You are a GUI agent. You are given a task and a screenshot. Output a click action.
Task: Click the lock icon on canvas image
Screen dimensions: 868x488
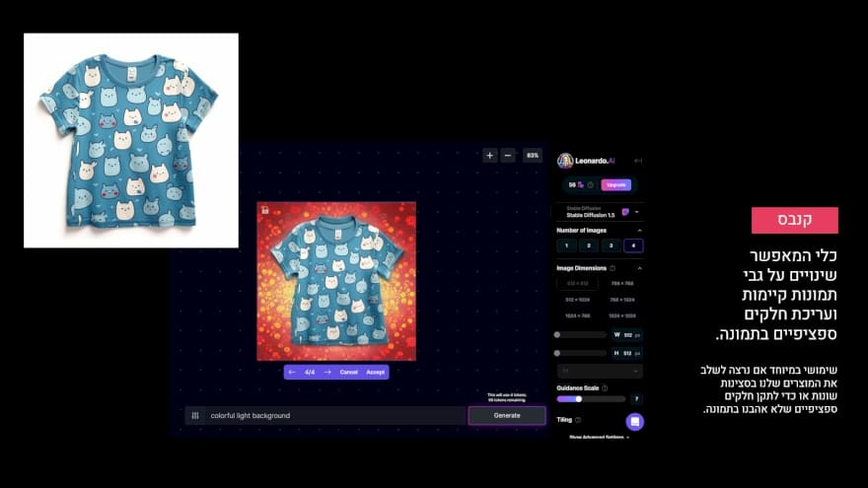264,209
